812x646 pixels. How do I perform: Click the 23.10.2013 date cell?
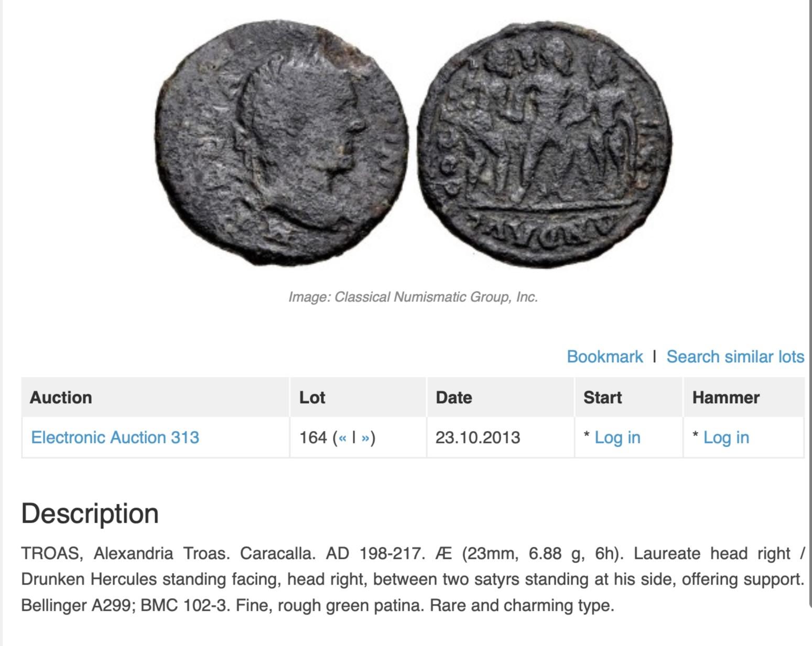478,437
